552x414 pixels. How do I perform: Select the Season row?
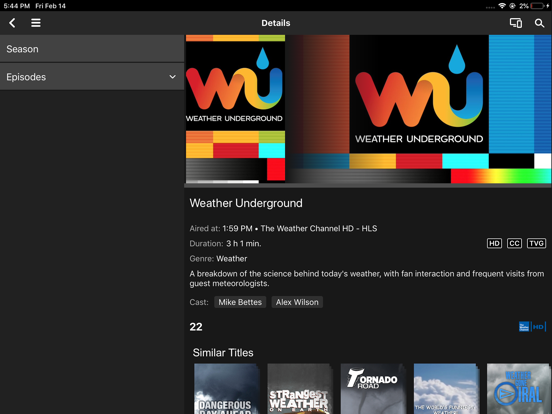[92, 49]
